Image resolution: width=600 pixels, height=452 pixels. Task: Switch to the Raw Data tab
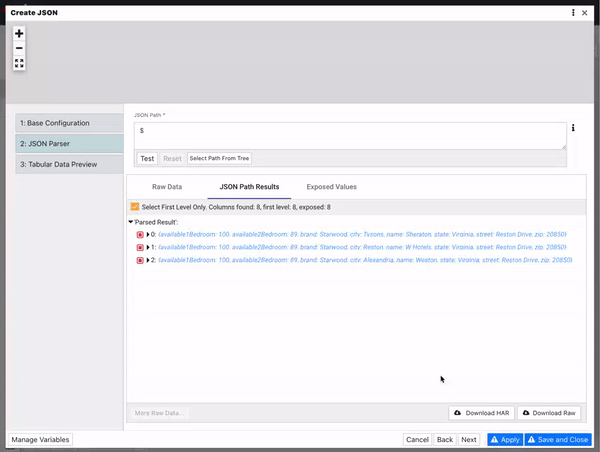[x=167, y=187]
